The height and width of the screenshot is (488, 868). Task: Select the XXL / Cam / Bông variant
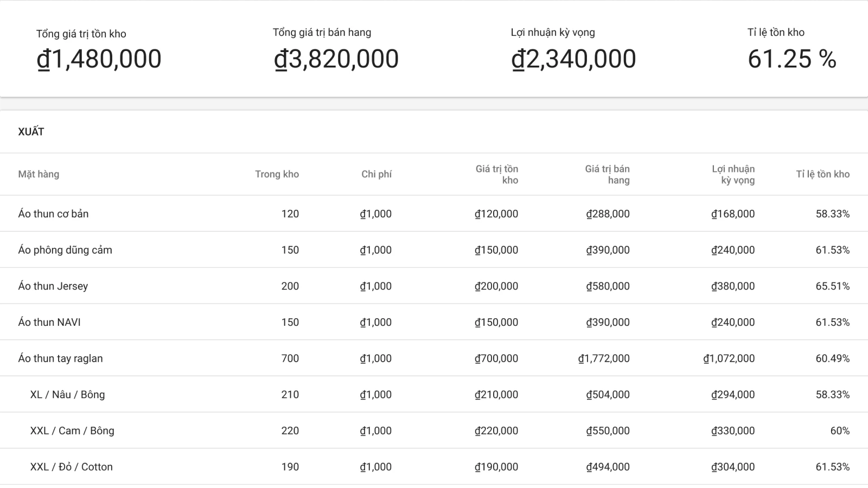pyautogui.click(x=72, y=431)
